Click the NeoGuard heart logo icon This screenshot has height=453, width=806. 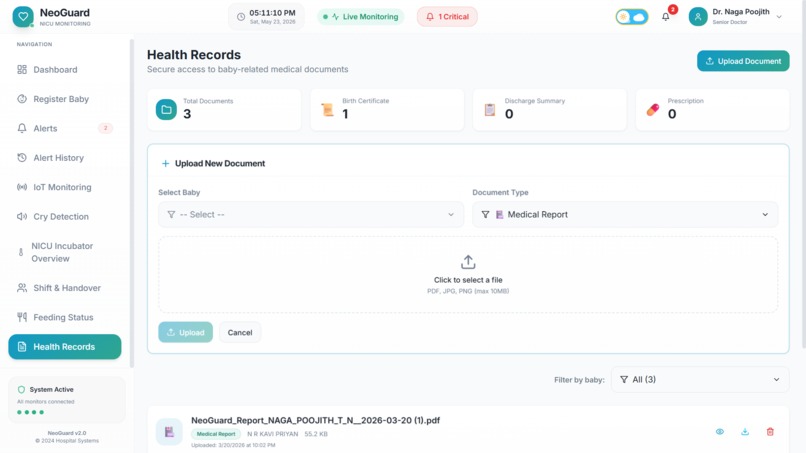[x=23, y=17]
